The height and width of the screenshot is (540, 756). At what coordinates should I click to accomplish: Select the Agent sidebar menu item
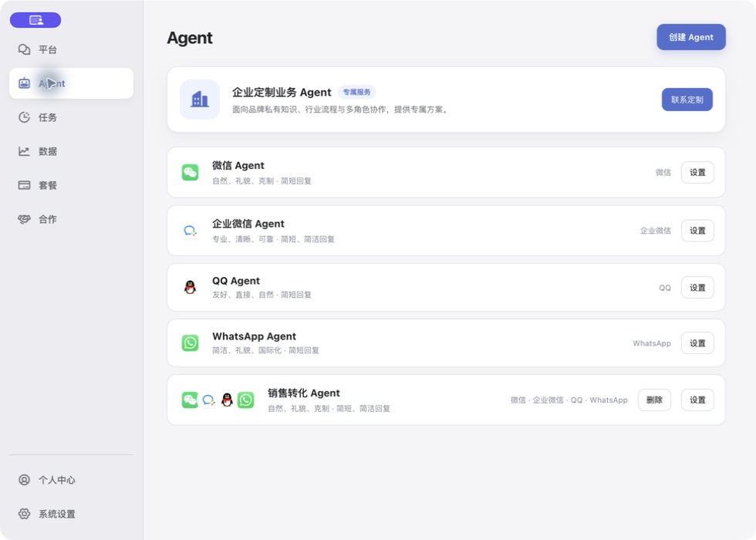[x=71, y=83]
